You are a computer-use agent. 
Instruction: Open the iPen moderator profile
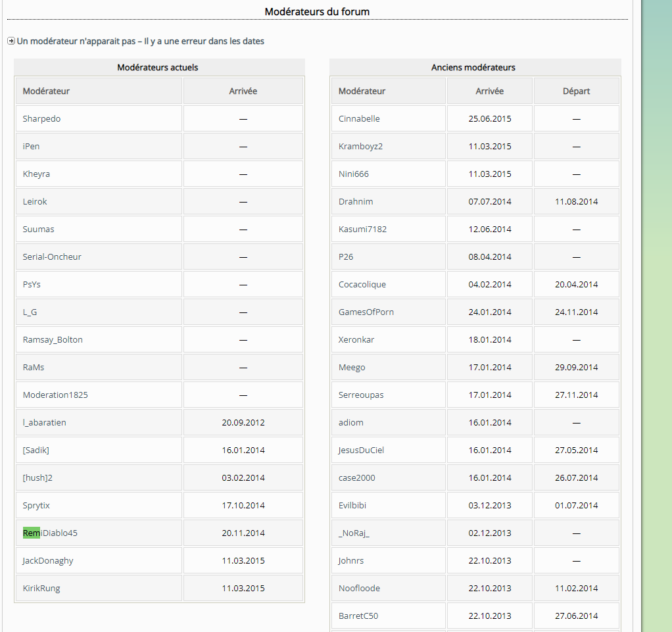31,146
